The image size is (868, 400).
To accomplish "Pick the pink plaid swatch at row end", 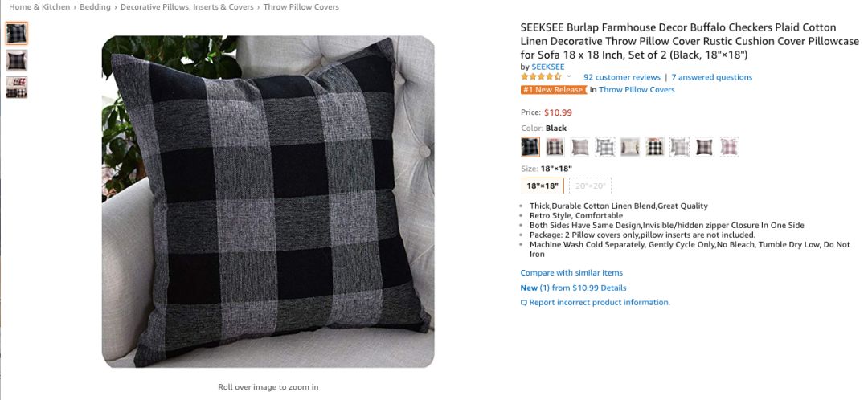I will [729, 147].
